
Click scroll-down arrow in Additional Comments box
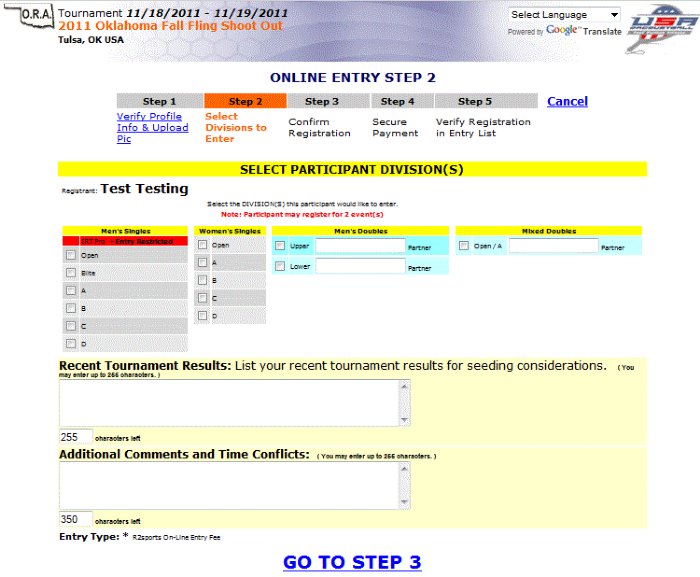(x=404, y=502)
